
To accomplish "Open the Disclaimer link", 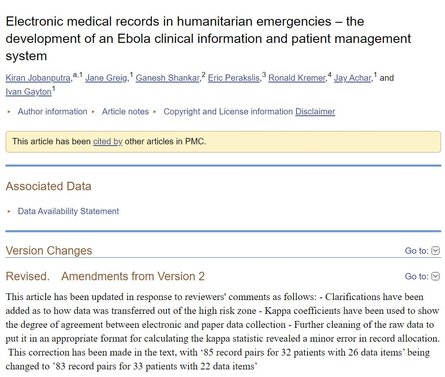I will click(x=315, y=112).
